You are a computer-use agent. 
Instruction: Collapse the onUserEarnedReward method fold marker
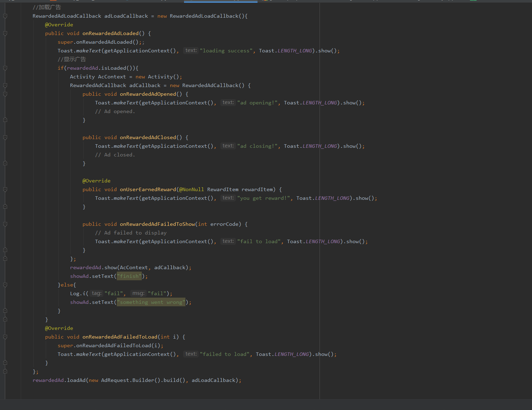click(5, 189)
